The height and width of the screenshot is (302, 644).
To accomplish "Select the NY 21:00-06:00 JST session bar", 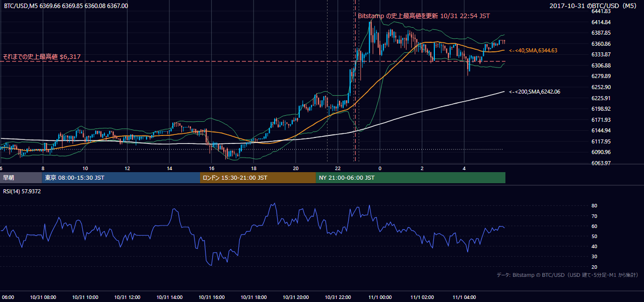I will tap(411, 178).
